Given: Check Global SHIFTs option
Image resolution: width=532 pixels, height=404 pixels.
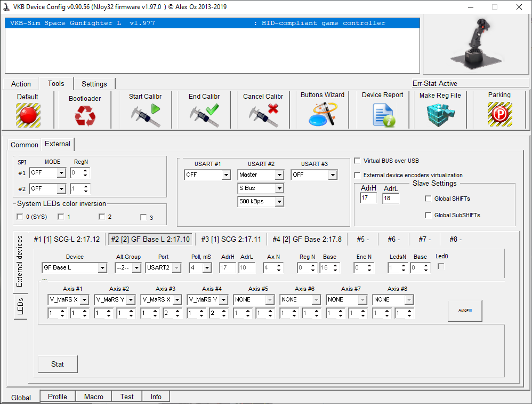Looking at the screenshot, I should tap(428, 199).
